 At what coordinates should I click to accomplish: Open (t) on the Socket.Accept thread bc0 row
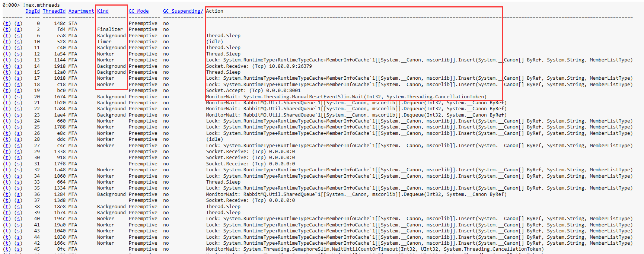(7, 91)
